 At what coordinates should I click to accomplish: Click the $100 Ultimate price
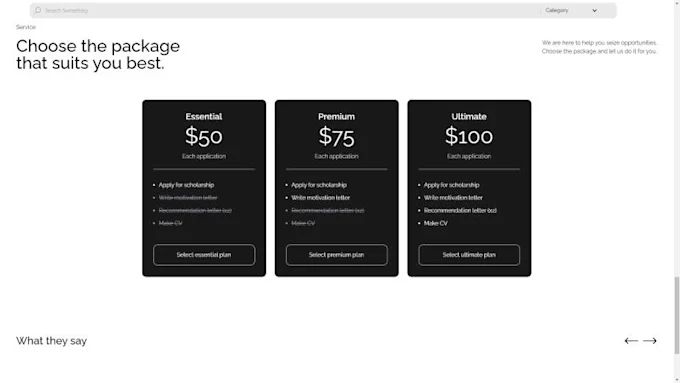click(x=469, y=136)
